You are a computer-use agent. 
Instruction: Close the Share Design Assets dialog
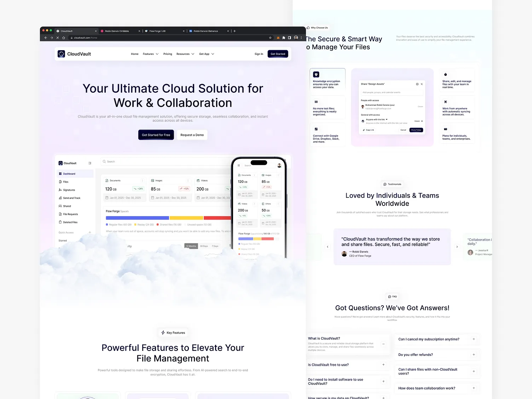coord(422,84)
